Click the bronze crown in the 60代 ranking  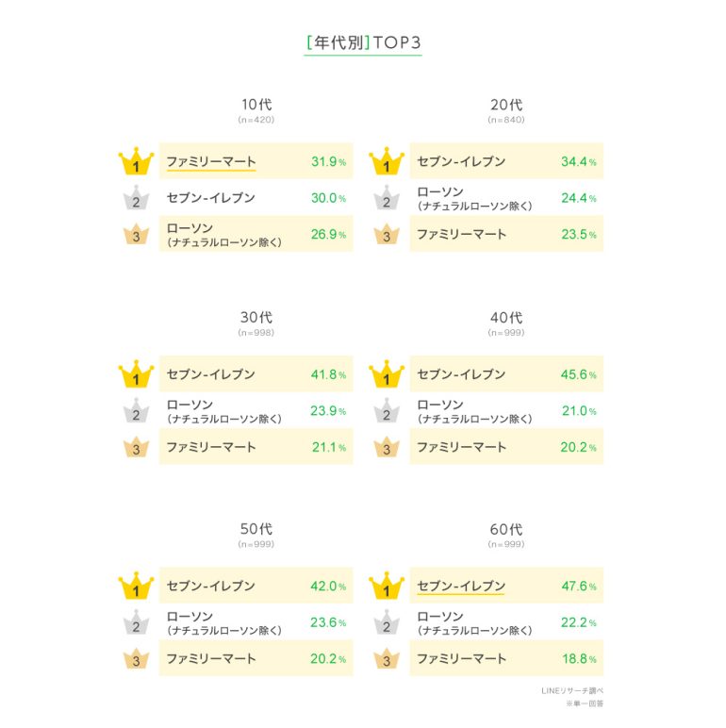click(387, 658)
